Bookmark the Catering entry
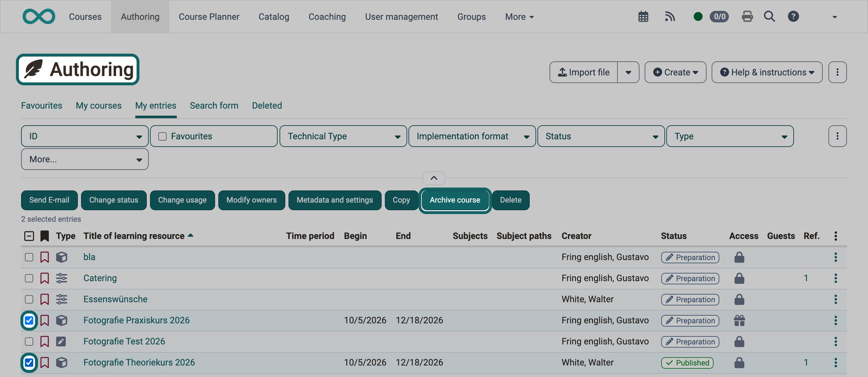The height and width of the screenshot is (377, 868). click(44, 278)
